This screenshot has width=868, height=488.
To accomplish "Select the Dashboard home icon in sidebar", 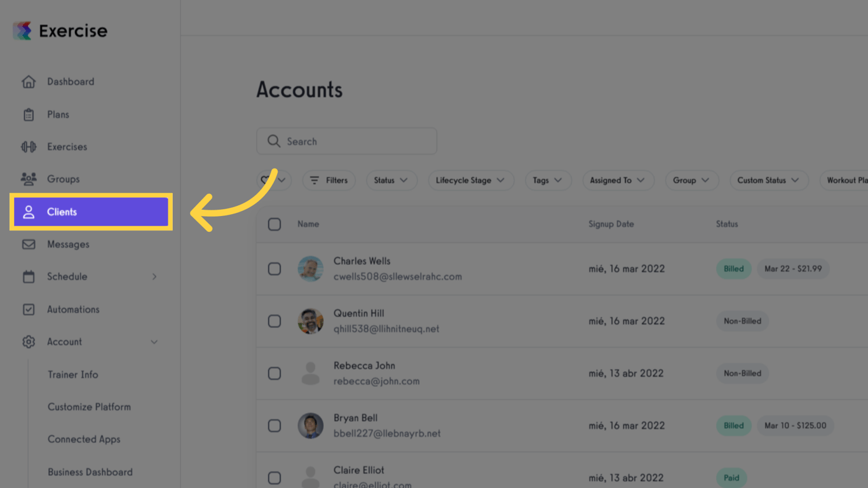I will 29,81.
